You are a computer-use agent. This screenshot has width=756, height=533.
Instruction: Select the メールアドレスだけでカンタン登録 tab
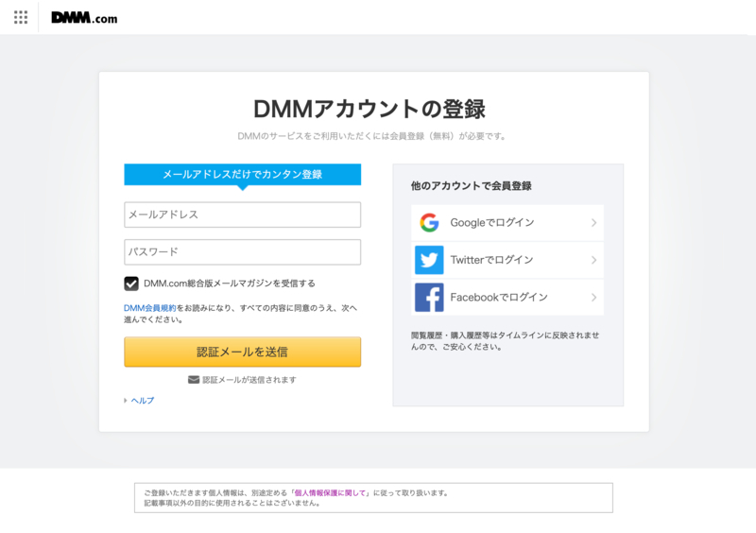[243, 175]
